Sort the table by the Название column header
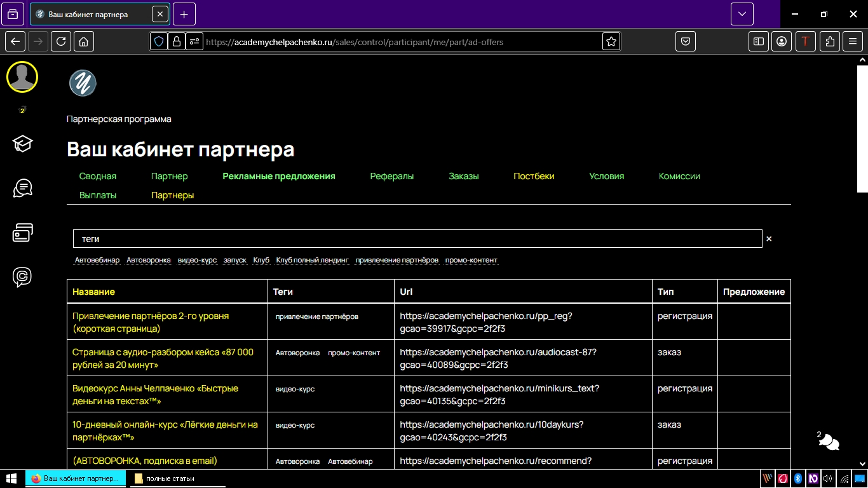This screenshot has width=868, height=488. (x=94, y=292)
